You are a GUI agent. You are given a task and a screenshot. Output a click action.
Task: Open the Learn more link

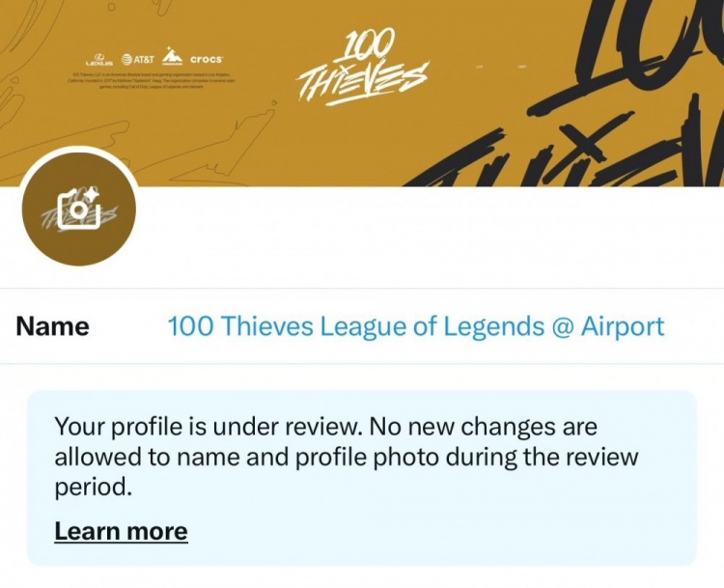pyautogui.click(x=121, y=531)
